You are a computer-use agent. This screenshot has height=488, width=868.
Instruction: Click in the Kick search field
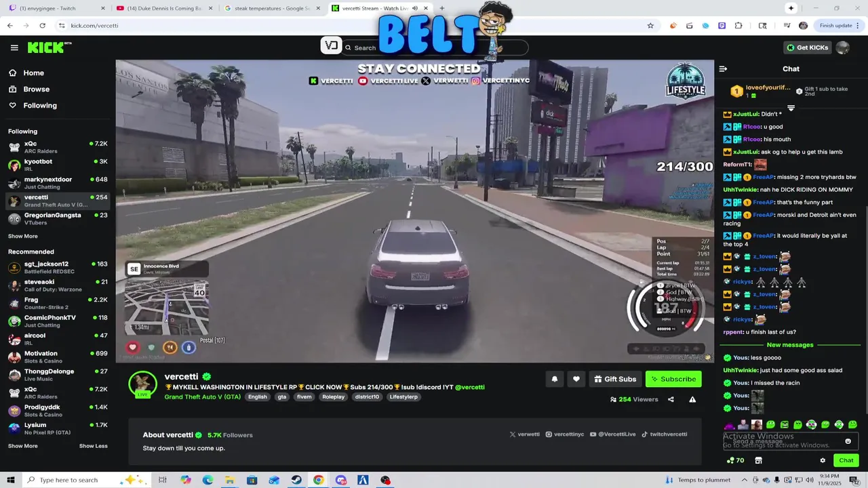(x=434, y=47)
